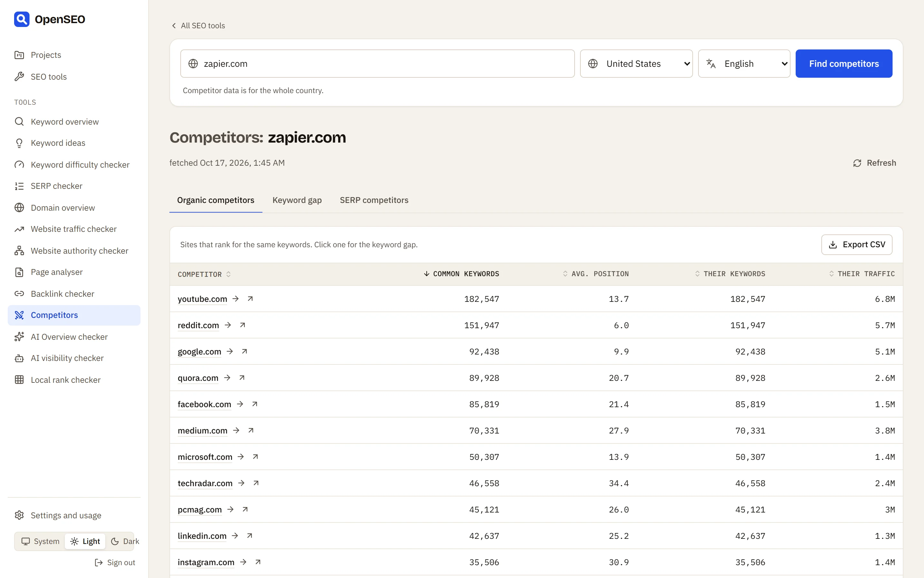Open Local rank checker from sidebar
This screenshot has height=578, width=924.
pos(74,380)
